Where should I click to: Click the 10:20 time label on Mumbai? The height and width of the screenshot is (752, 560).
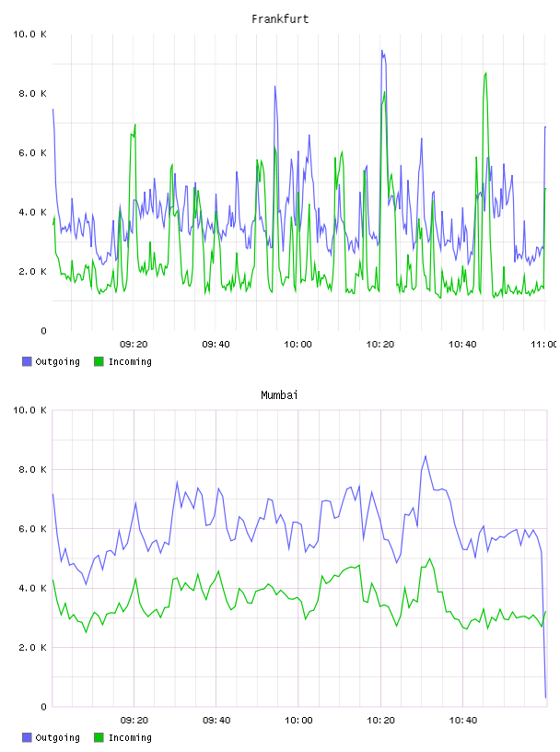[380, 721]
